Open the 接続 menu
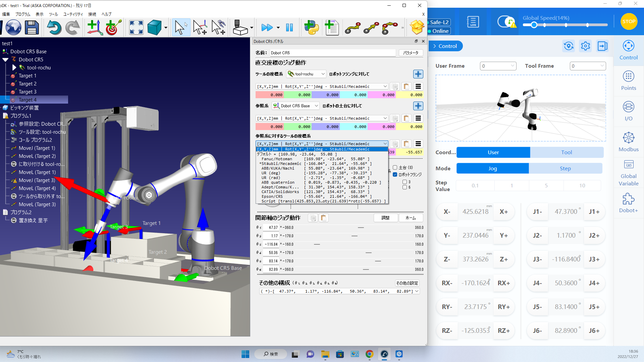The width and height of the screenshot is (644, 362). (92, 14)
